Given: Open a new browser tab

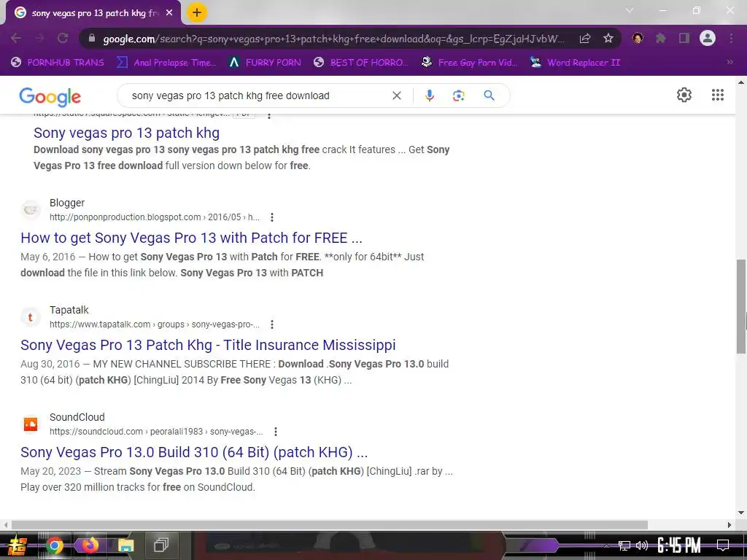Looking at the screenshot, I should click(x=197, y=13).
